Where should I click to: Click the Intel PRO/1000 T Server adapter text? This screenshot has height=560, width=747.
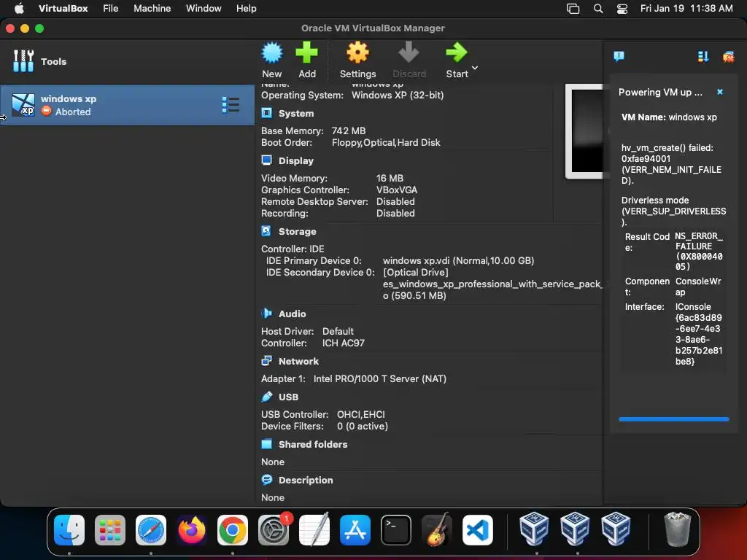(x=379, y=379)
